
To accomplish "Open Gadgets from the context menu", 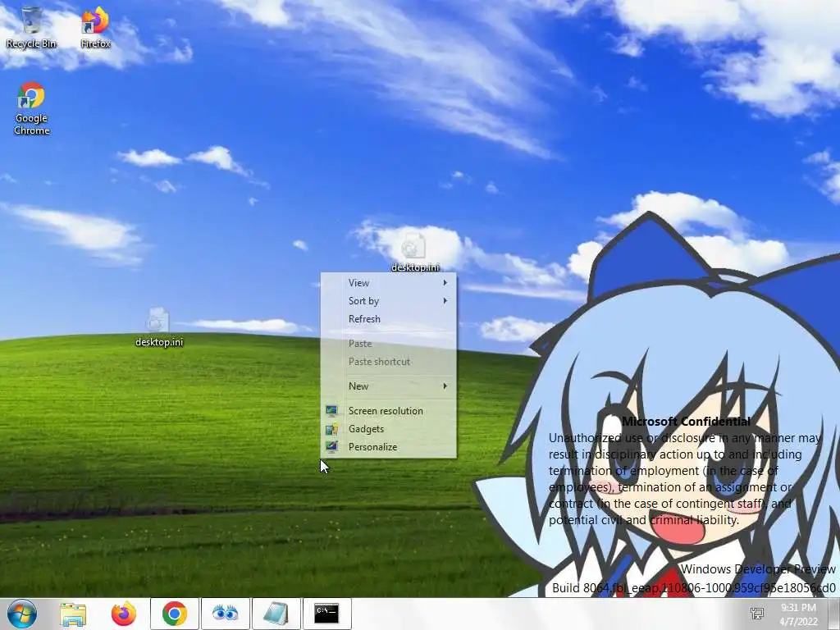I will (388, 429).
